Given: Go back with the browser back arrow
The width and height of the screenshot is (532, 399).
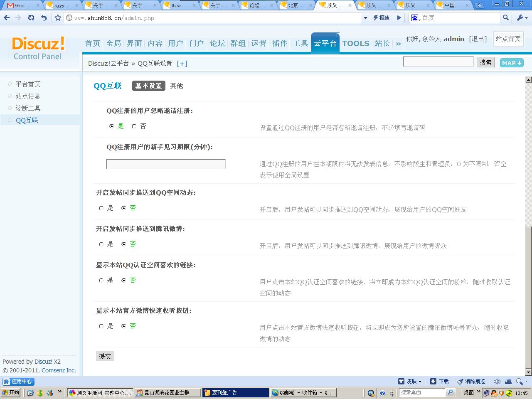Looking at the screenshot, I should pos(7,18).
